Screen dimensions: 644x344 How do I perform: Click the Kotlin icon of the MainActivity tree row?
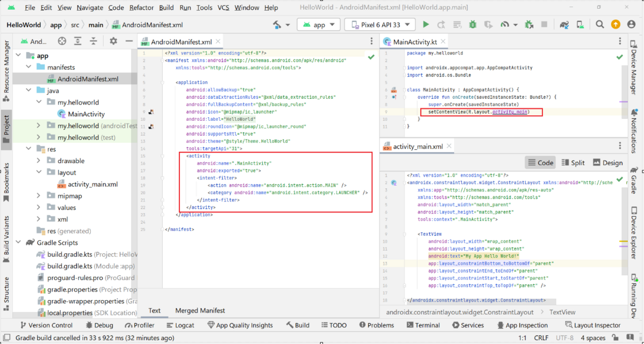pyautogui.click(x=61, y=114)
